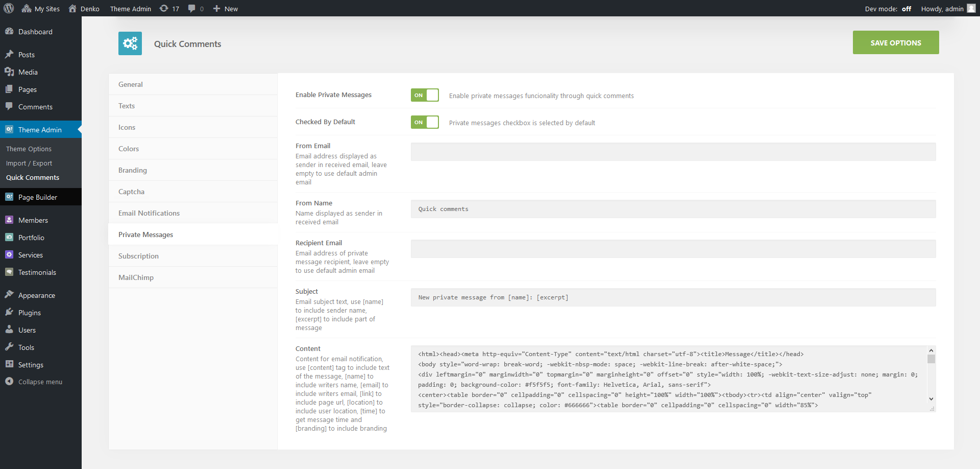Click the WordPress logo icon
Viewport: 980px width, 469px height.
9,8
